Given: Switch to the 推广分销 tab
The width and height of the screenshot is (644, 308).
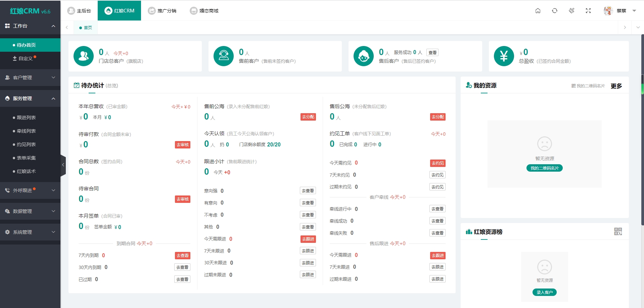Looking at the screenshot, I should pyautogui.click(x=163, y=10).
